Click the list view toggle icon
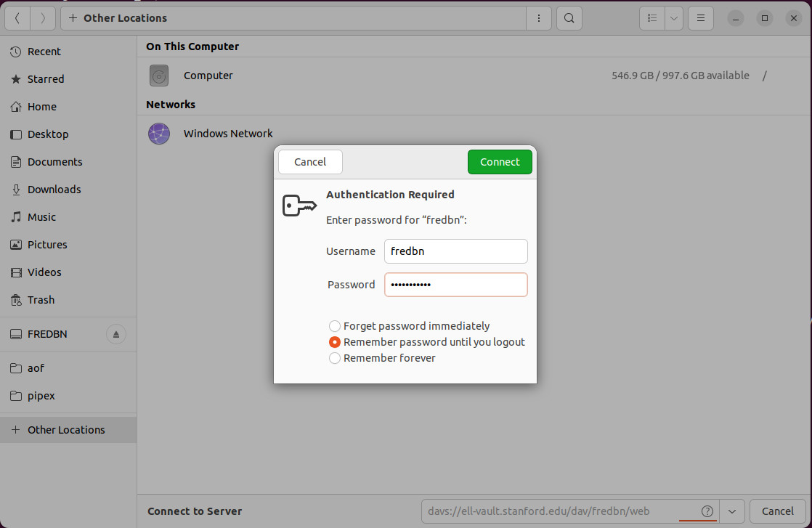This screenshot has height=528, width=812. pos(652,18)
